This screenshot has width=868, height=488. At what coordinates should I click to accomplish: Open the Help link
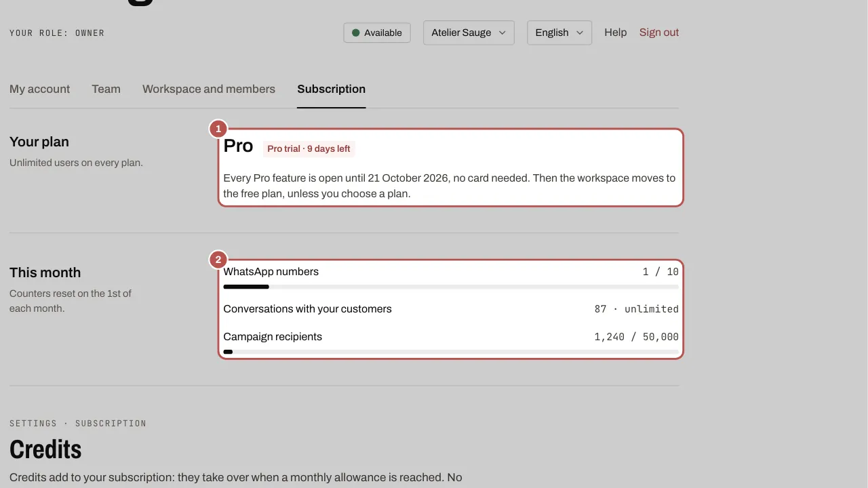(x=616, y=33)
